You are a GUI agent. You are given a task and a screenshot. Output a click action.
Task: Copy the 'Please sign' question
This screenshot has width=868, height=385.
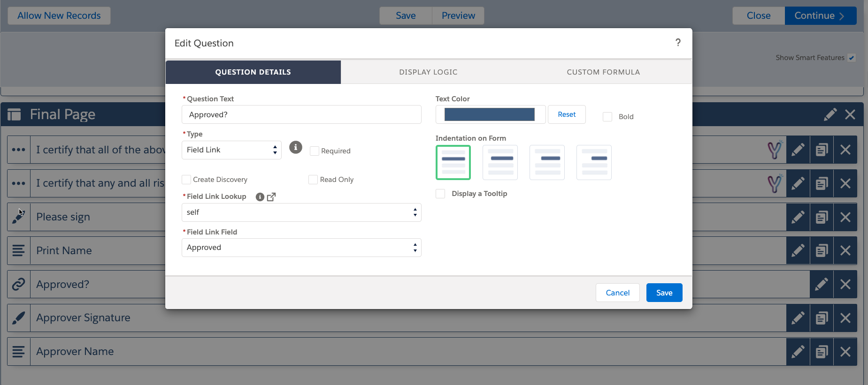click(x=822, y=217)
